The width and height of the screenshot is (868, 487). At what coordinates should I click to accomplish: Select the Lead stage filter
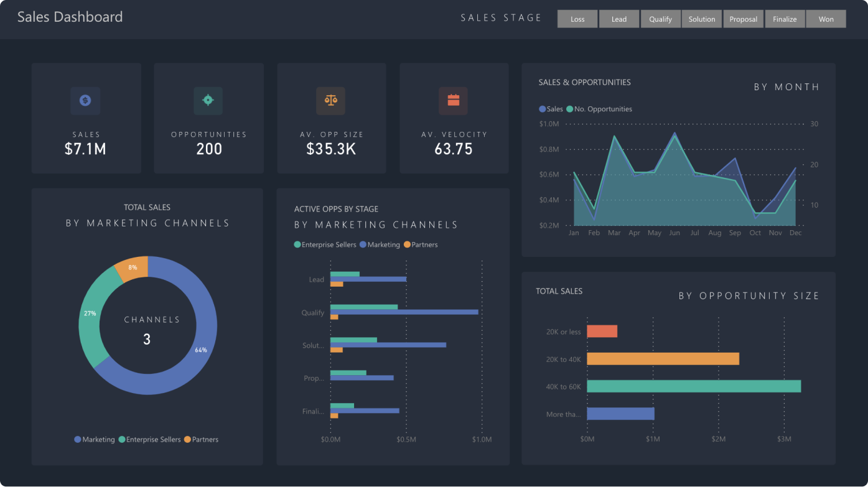(x=618, y=19)
